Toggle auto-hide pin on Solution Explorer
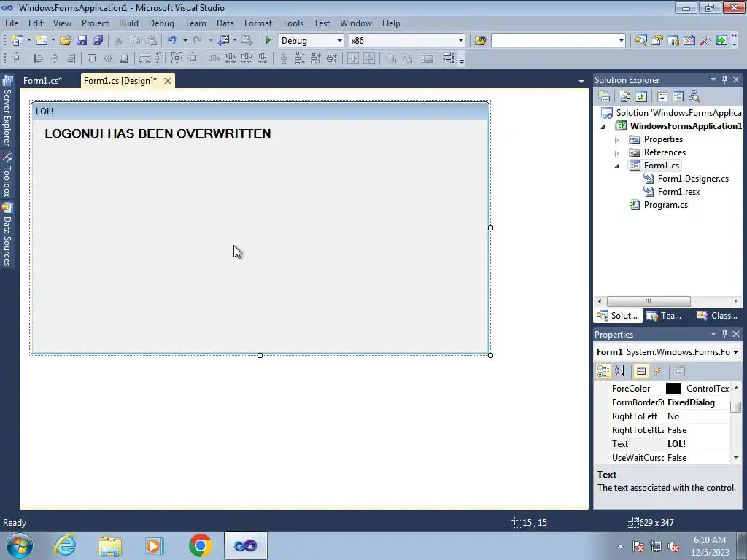Screen dimensions: 747x560 (x=724, y=80)
